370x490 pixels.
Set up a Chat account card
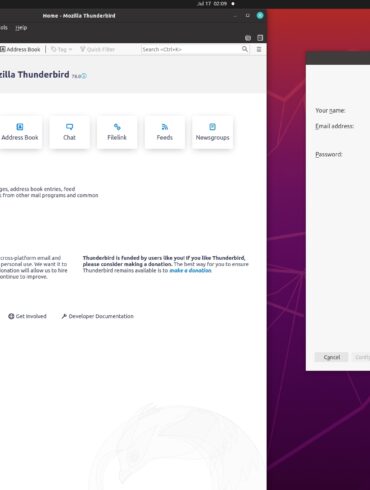69,132
